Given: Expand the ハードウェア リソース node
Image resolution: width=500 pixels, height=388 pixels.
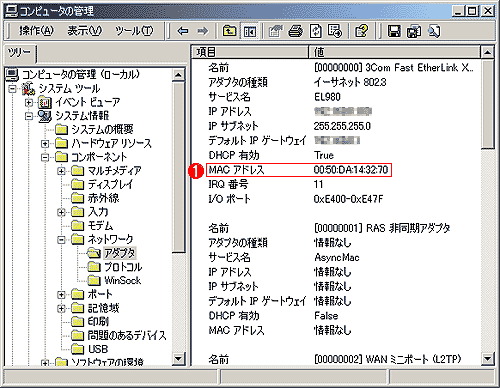Looking at the screenshot, I should click(x=45, y=144).
